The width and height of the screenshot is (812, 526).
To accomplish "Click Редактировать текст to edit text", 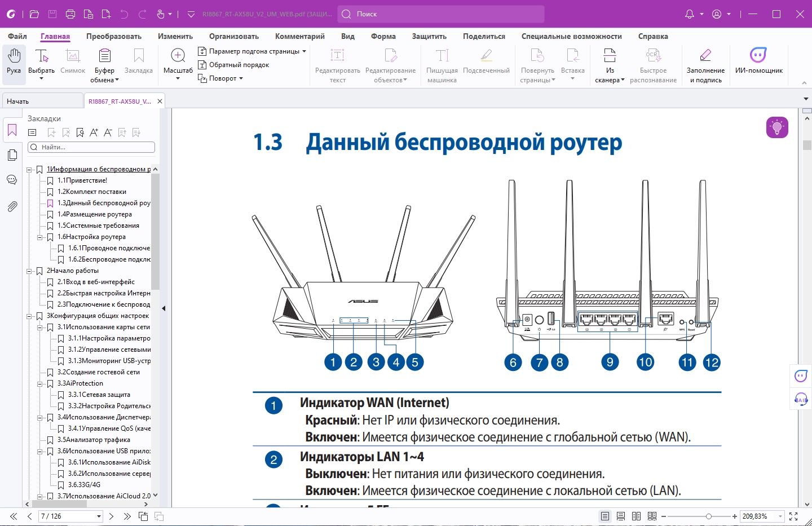I will click(x=337, y=64).
